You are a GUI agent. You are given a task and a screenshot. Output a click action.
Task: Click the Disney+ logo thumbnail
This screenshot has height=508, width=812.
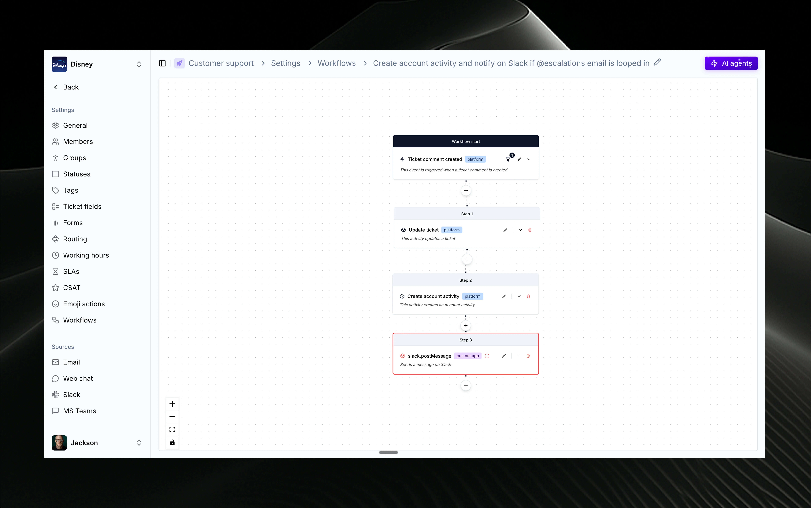[59, 64]
